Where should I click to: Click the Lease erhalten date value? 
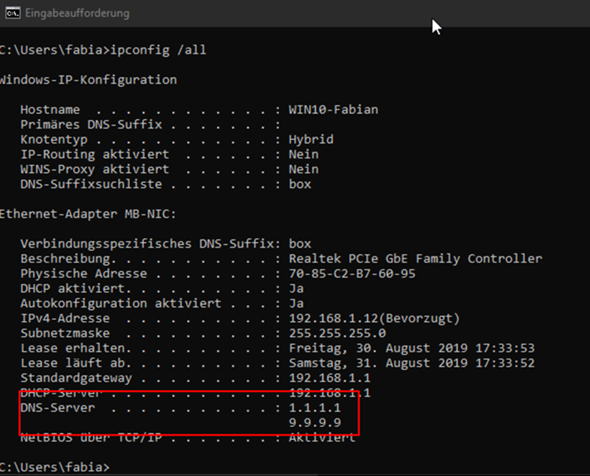click(412, 348)
